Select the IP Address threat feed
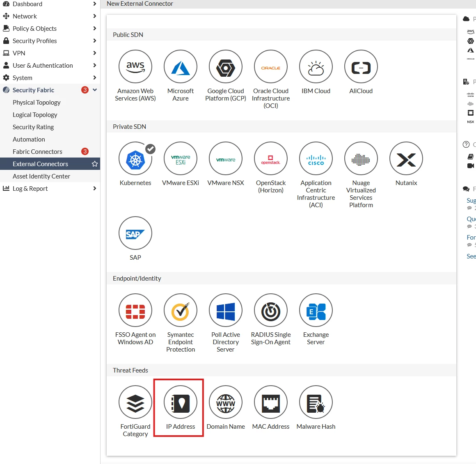476x464 pixels. click(180, 402)
